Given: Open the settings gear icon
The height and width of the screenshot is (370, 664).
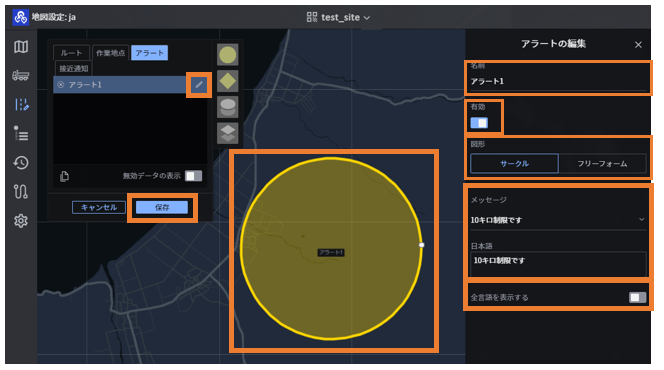Looking at the screenshot, I should [21, 221].
